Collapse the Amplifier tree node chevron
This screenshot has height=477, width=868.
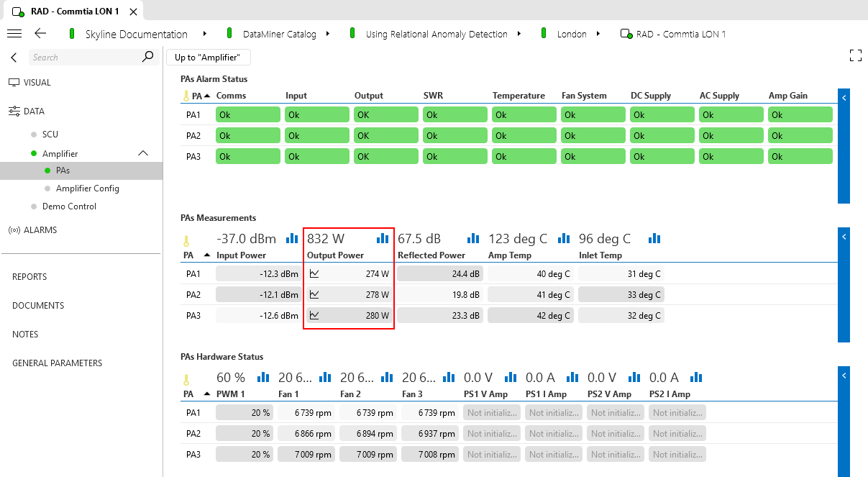click(x=143, y=153)
